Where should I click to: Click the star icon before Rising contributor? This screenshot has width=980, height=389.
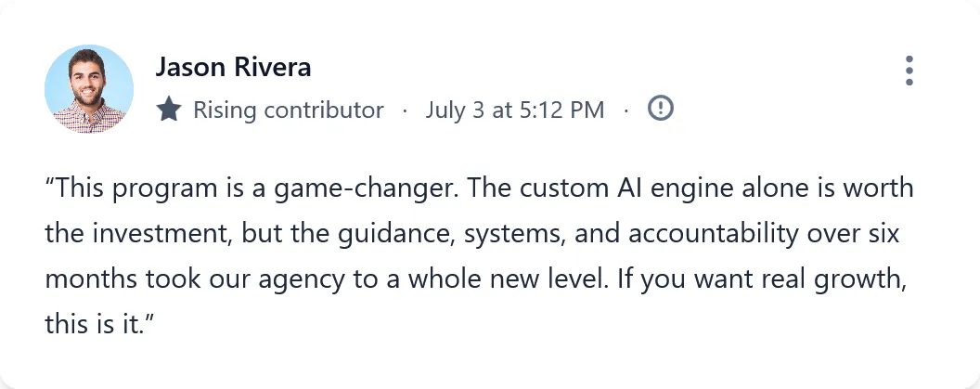click(169, 110)
